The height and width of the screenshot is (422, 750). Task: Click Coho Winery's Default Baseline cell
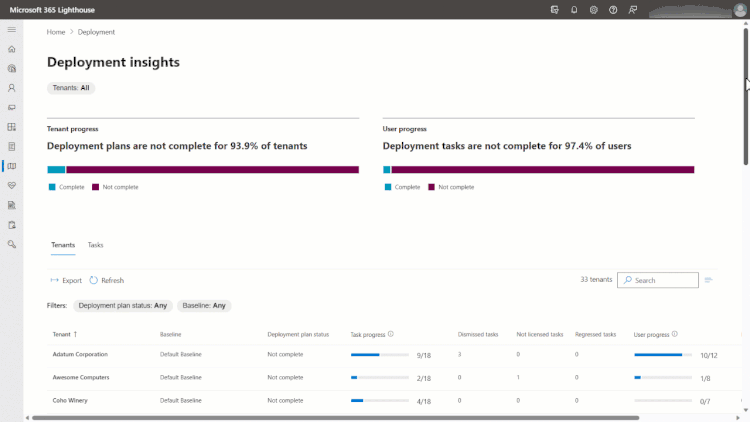pos(181,400)
